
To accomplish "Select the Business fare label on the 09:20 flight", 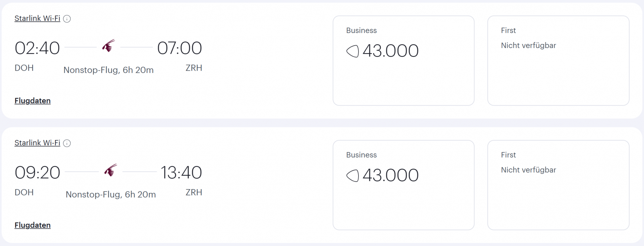I will 361,155.
